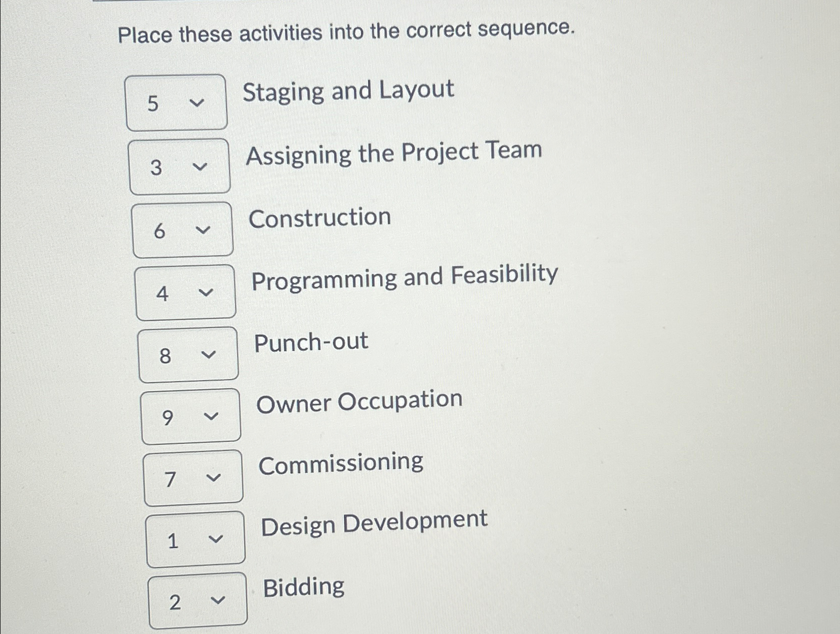
Task: Select the Construction activity text
Action: point(320,217)
